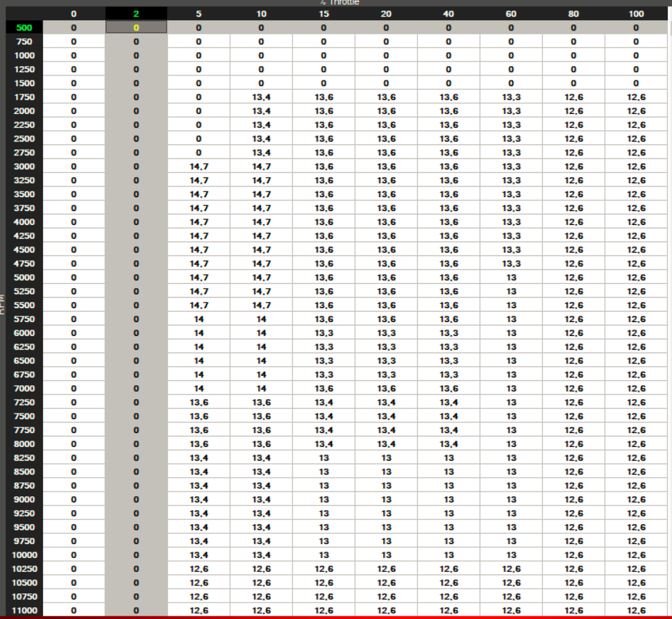672x619 pixels.
Task: Click the 6000 RPM row header
Action: (24, 333)
